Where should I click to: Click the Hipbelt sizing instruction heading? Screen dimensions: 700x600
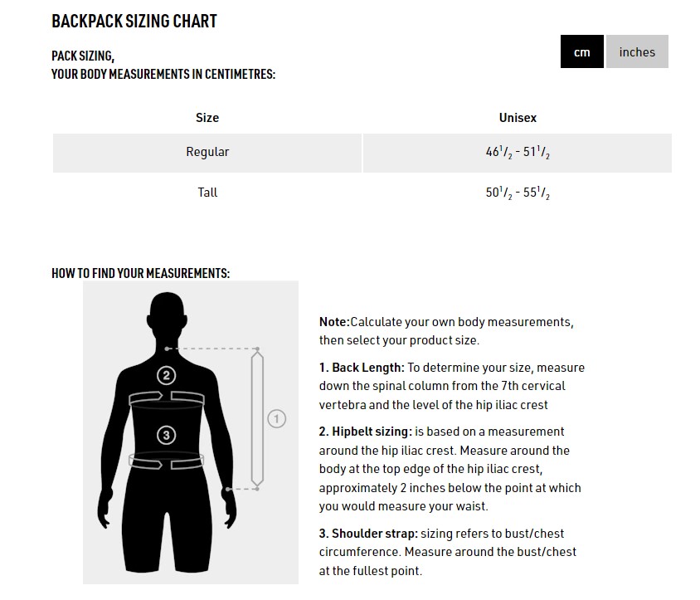366,432
